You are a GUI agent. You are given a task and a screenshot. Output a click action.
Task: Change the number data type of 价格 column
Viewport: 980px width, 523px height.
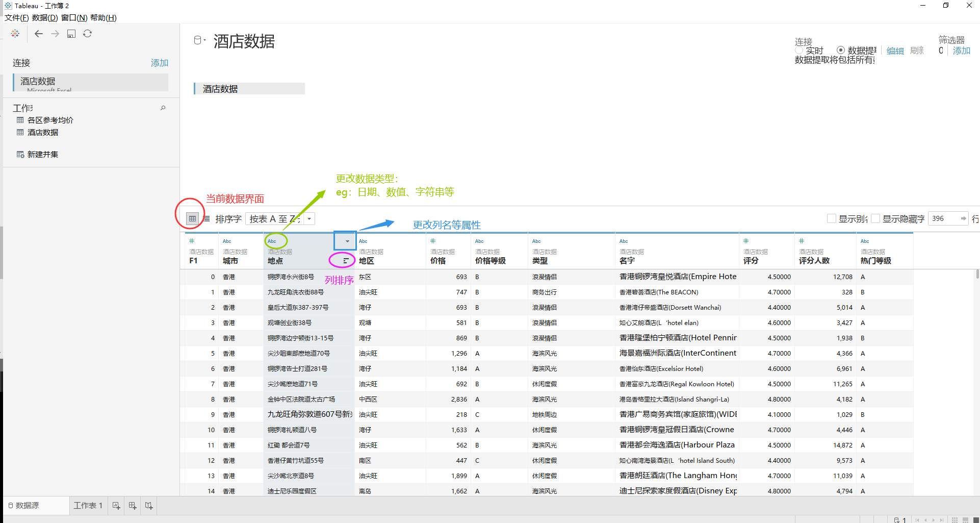[x=433, y=241]
